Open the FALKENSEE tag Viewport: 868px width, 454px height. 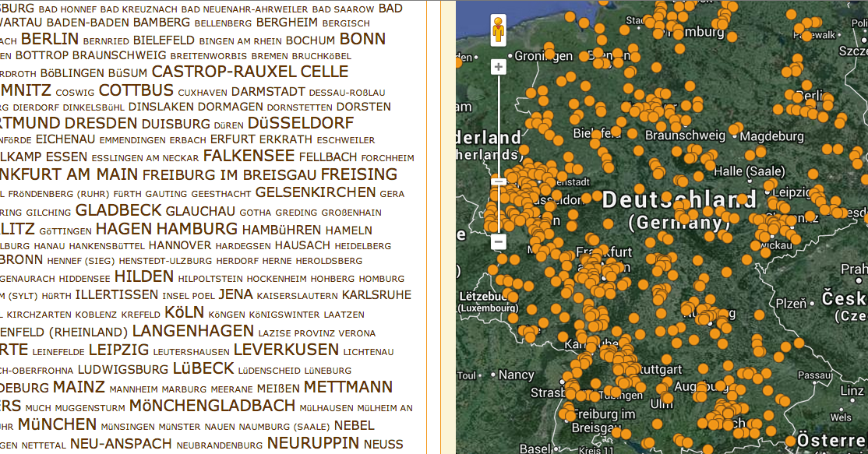249,156
